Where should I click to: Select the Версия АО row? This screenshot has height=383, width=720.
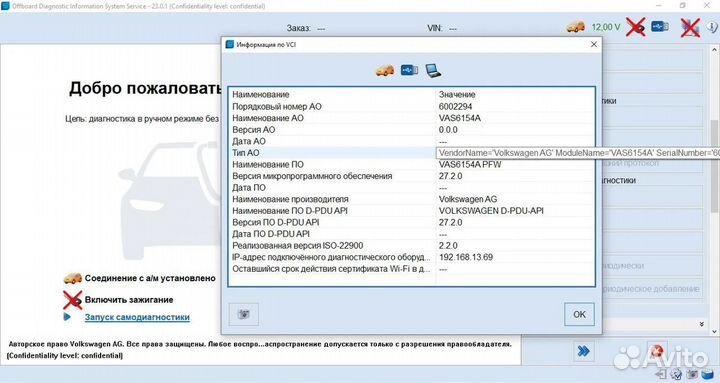(411, 130)
